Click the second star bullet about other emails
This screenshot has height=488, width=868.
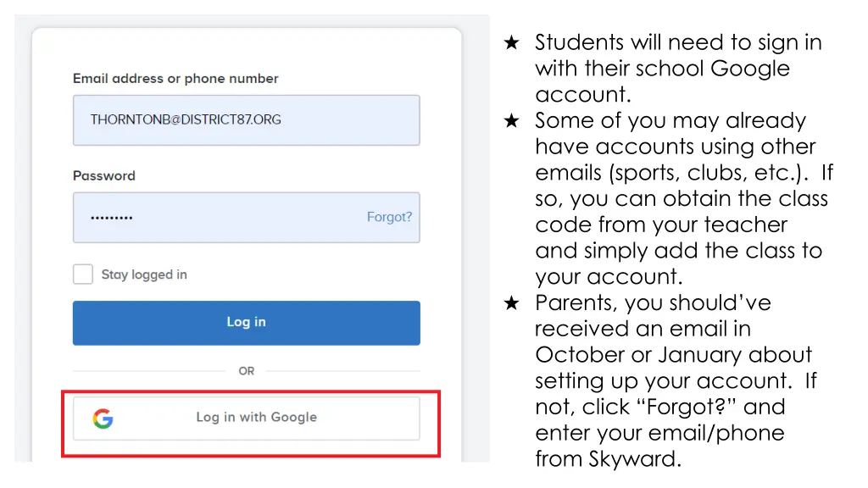511,121
